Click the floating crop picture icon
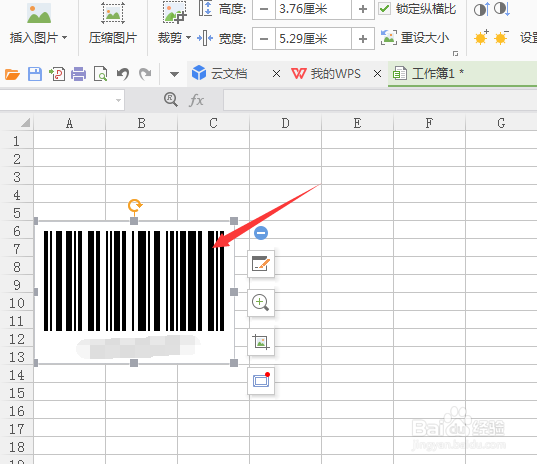 coord(261,342)
